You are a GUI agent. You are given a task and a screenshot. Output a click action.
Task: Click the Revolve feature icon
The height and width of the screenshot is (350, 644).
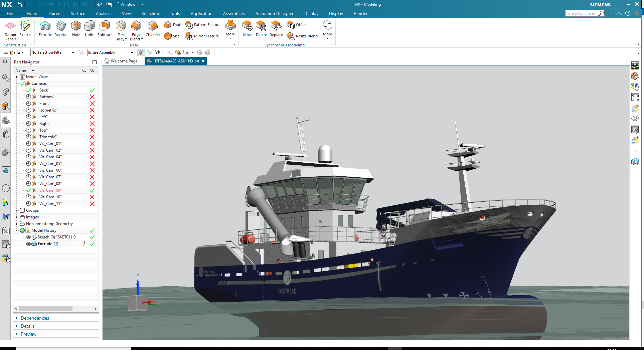tap(61, 27)
